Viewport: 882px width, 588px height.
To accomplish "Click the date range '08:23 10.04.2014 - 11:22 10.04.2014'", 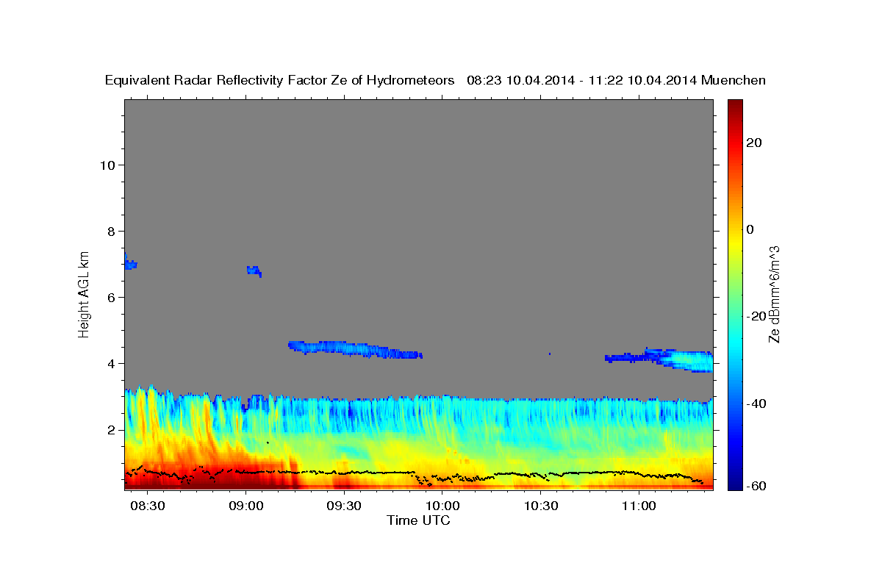I will tap(583, 80).
